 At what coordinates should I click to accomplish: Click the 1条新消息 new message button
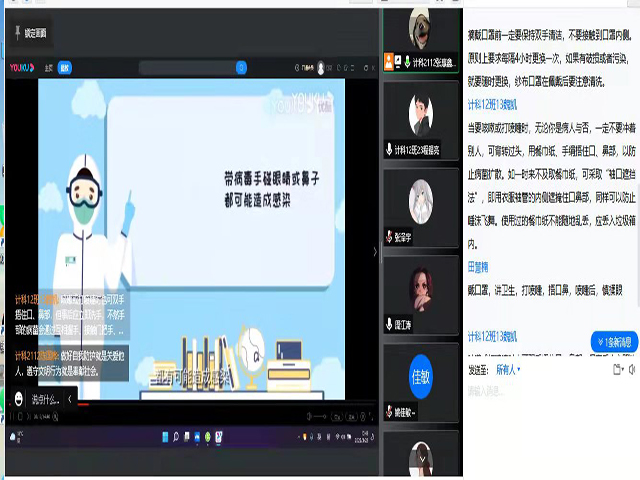tap(614, 342)
